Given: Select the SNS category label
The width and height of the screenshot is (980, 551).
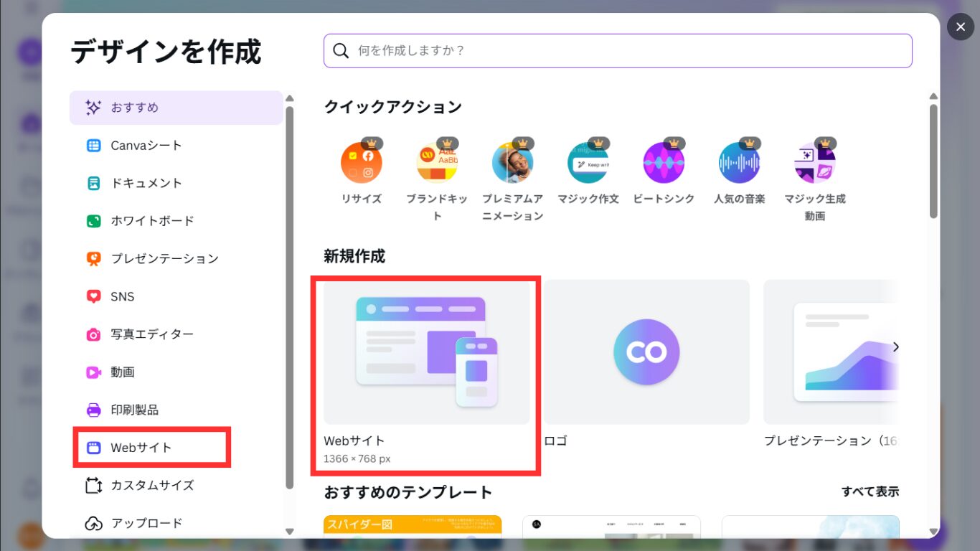Looking at the screenshot, I should click(x=123, y=296).
